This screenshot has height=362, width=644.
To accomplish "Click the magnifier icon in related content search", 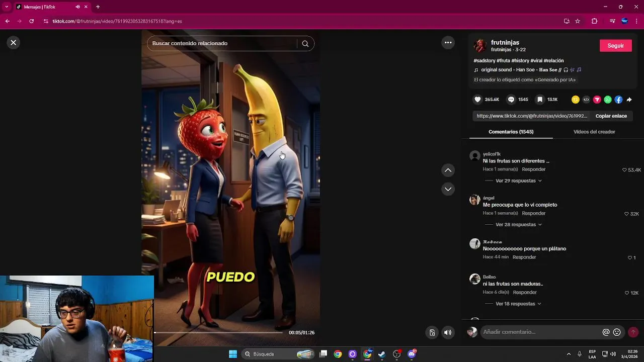I will (305, 43).
